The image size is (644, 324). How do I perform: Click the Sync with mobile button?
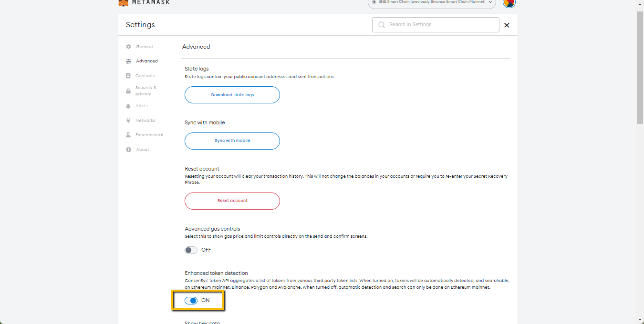point(232,141)
